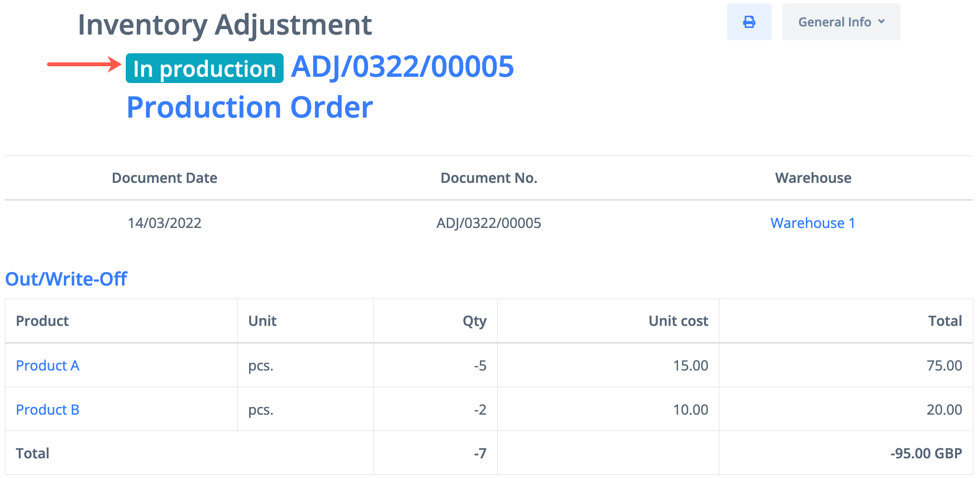The image size is (980, 478).
Task: Click the Out/Write-Off section heading
Action: pos(66,279)
